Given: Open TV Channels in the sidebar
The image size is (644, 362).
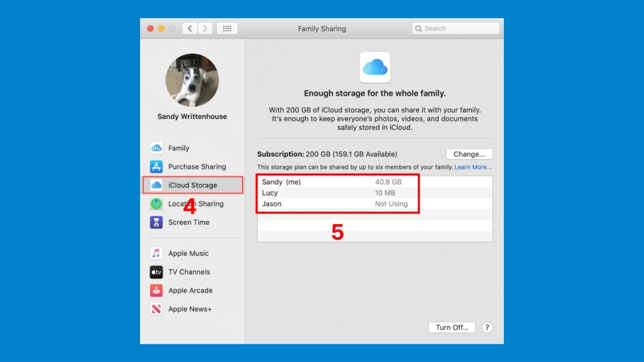Looking at the screenshot, I should tap(189, 272).
